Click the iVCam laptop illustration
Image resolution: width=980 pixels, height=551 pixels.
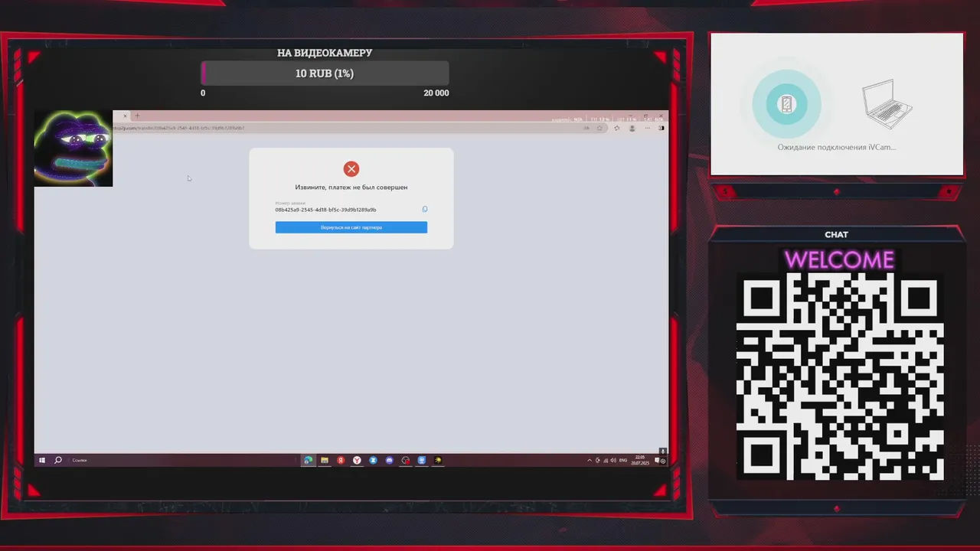click(888, 103)
